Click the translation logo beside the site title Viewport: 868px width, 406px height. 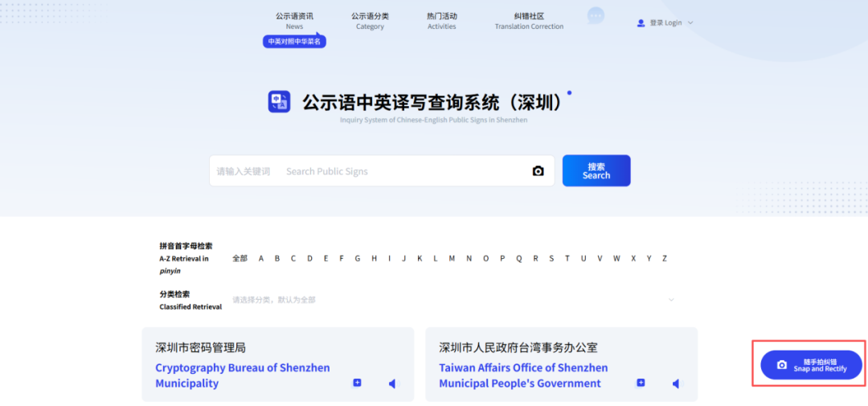click(x=279, y=102)
